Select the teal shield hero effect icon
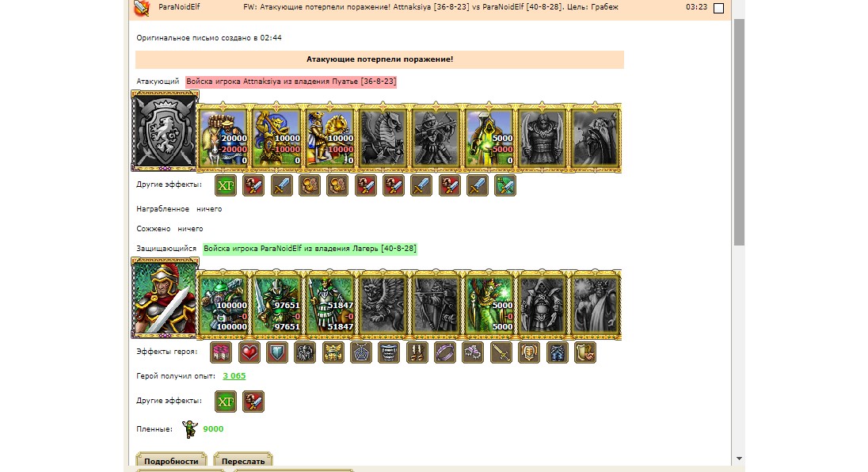The height and width of the screenshot is (472, 868). 277,352
